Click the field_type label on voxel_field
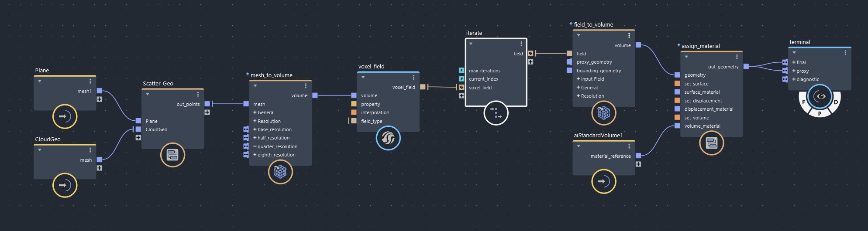Viewport: 868px width, 231px height. coord(372,121)
